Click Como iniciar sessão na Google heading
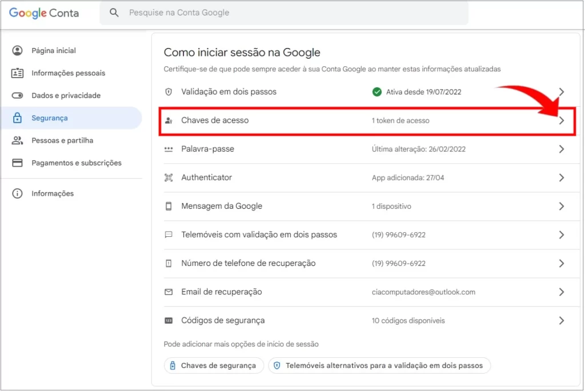Viewport: 585px width, 392px height. point(242,52)
